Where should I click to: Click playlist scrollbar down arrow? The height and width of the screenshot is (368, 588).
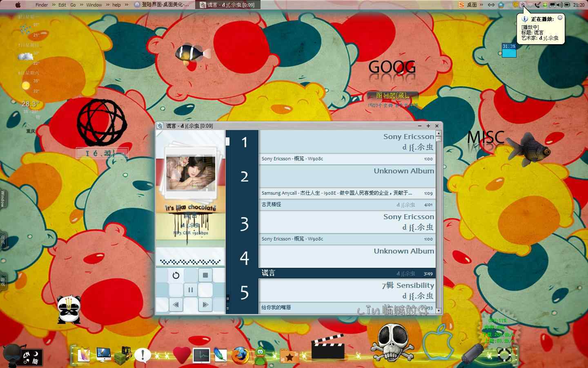click(439, 311)
